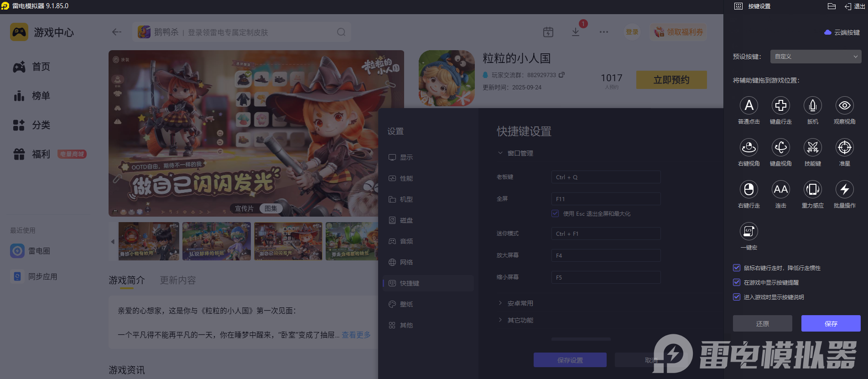Image resolution: width=868 pixels, height=379 pixels.
Task: Select the 技能键 crossed swords icon
Action: (812, 147)
